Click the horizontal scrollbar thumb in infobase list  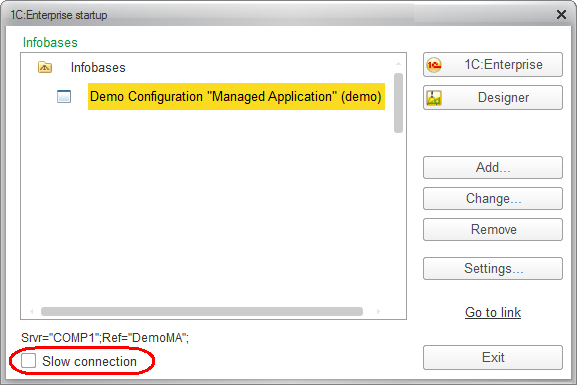pos(202,311)
